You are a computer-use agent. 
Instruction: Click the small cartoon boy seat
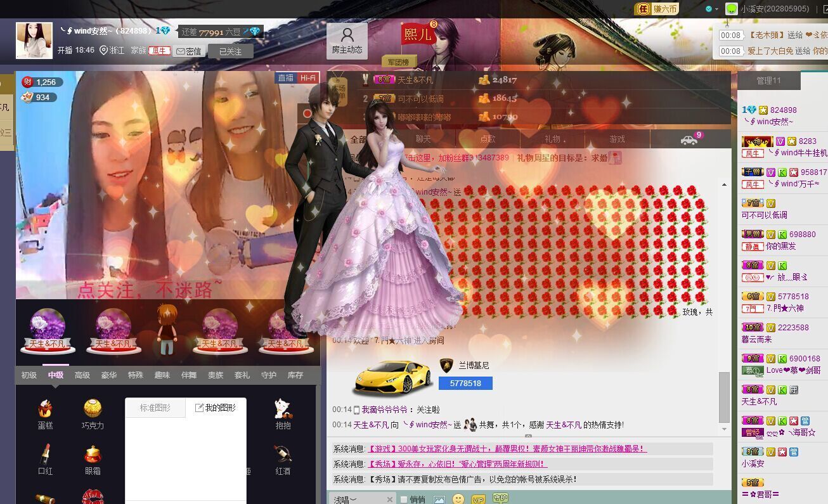tap(166, 328)
